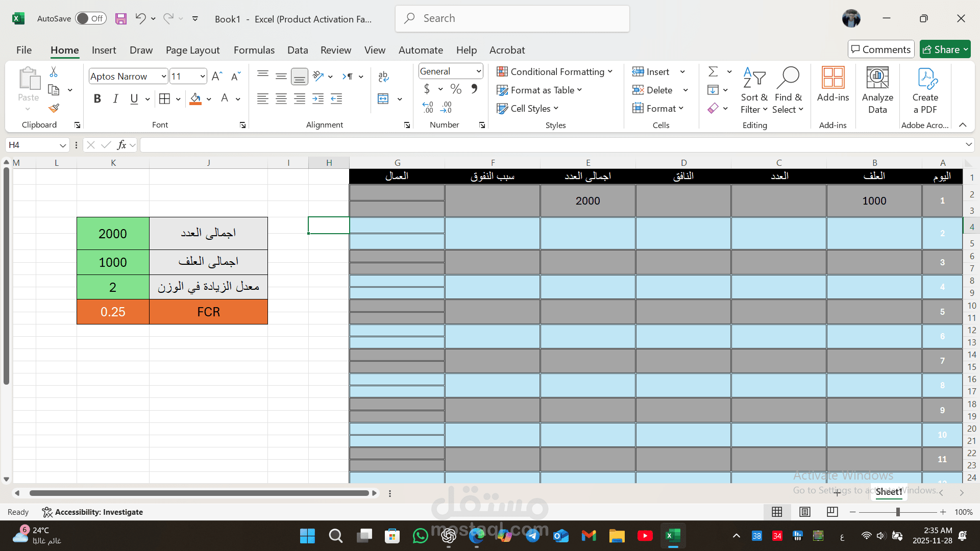980x551 pixels.
Task: Select the Sheet1 tab
Action: coord(889,492)
